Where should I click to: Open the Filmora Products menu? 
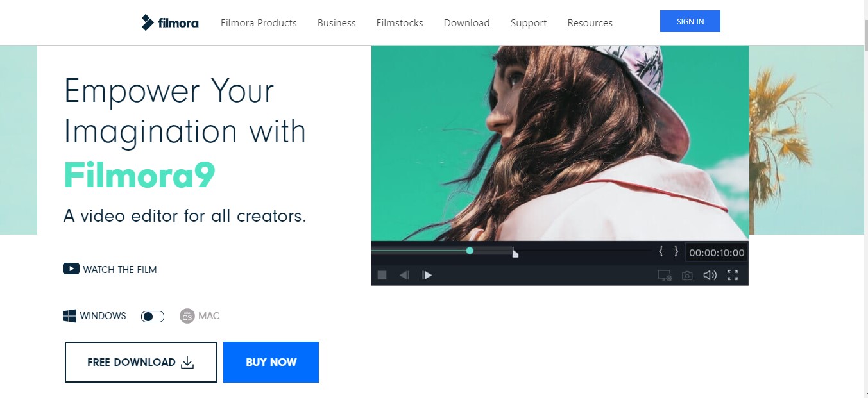tap(259, 23)
